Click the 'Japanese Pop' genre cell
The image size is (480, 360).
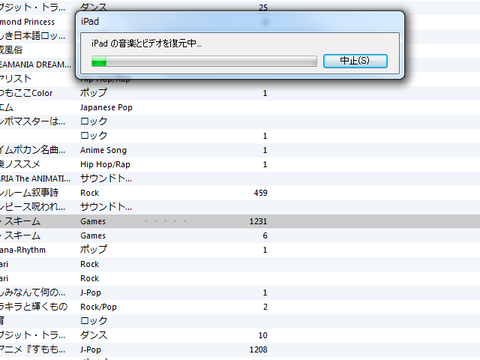coord(106,107)
